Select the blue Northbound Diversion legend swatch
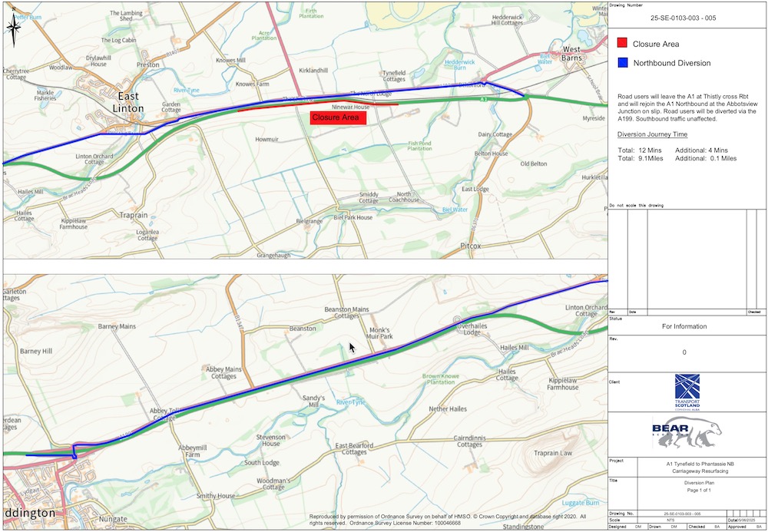This screenshot has height=532, width=768. tap(623, 63)
